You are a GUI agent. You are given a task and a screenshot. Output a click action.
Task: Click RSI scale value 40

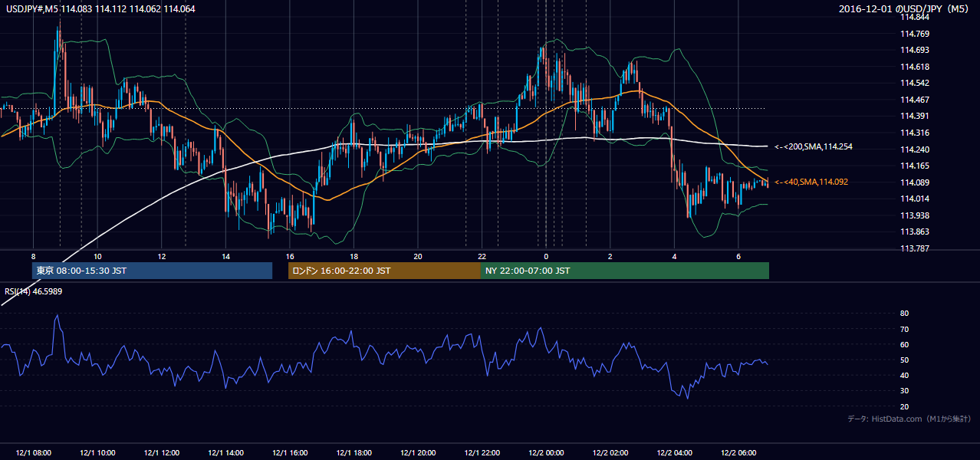pyautogui.click(x=905, y=376)
